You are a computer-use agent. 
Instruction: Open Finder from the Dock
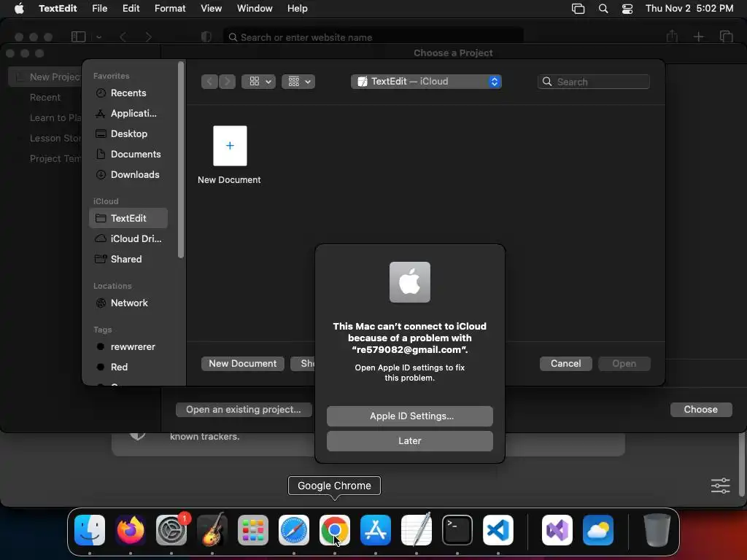click(x=90, y=530)
